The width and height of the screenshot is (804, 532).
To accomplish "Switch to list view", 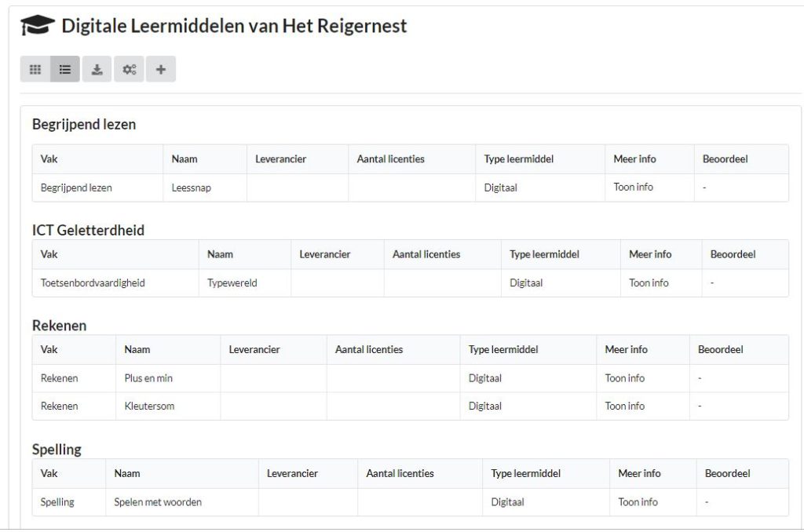I will [65, 69].
